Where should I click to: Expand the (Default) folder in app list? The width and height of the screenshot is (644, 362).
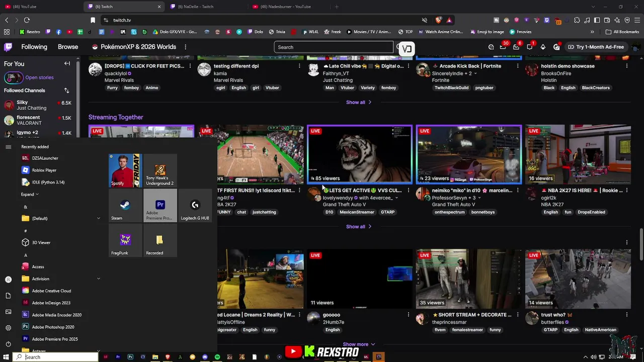(99, 218)
